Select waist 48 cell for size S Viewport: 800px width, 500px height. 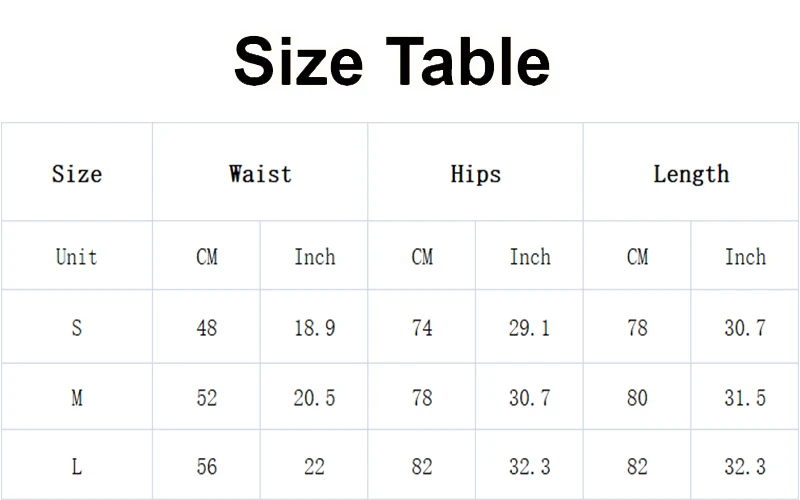pyautogui.click(x=207, y=327)
